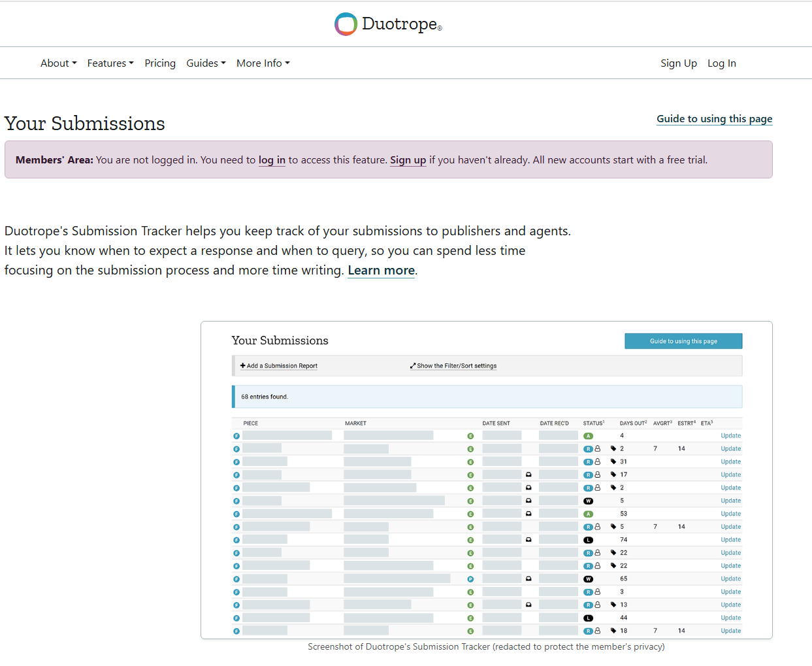Click the MARKET column header in screenshot
Screen dimensions: 812x666
point(356,424)
